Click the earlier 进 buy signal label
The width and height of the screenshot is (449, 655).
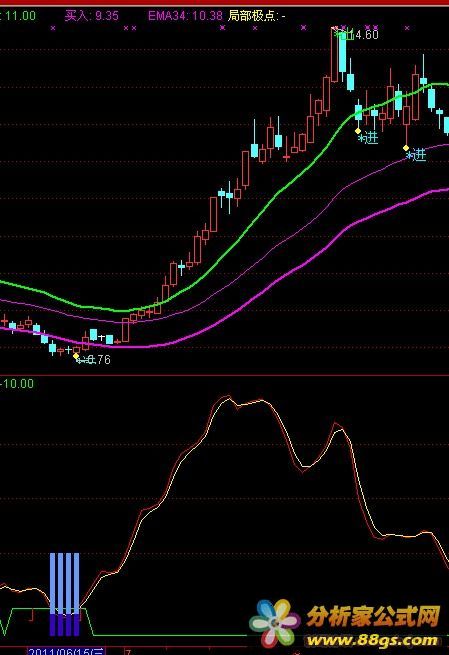pos(368,138)
